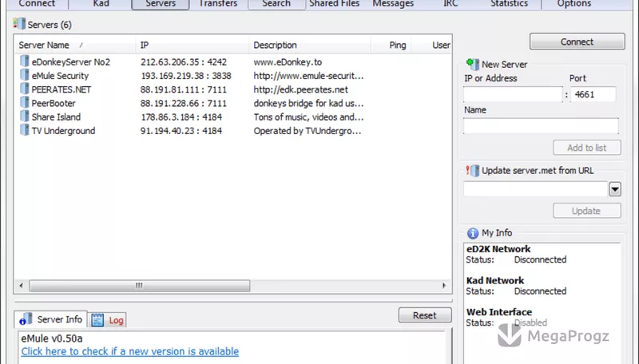The width and height of the screenshot is (639, 364).
Task: Open the Options toolbar tab
Action: tap(574, 4)
